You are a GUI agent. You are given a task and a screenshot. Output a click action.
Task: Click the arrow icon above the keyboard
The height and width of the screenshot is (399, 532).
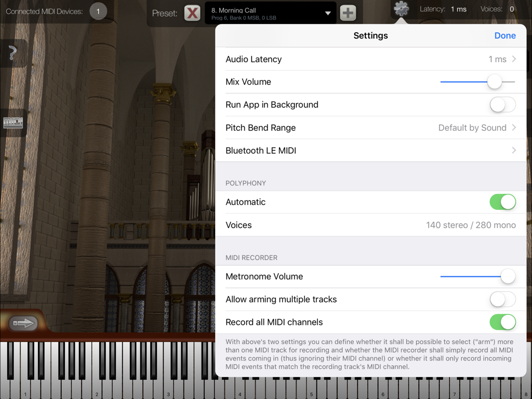tap(23, 323)
